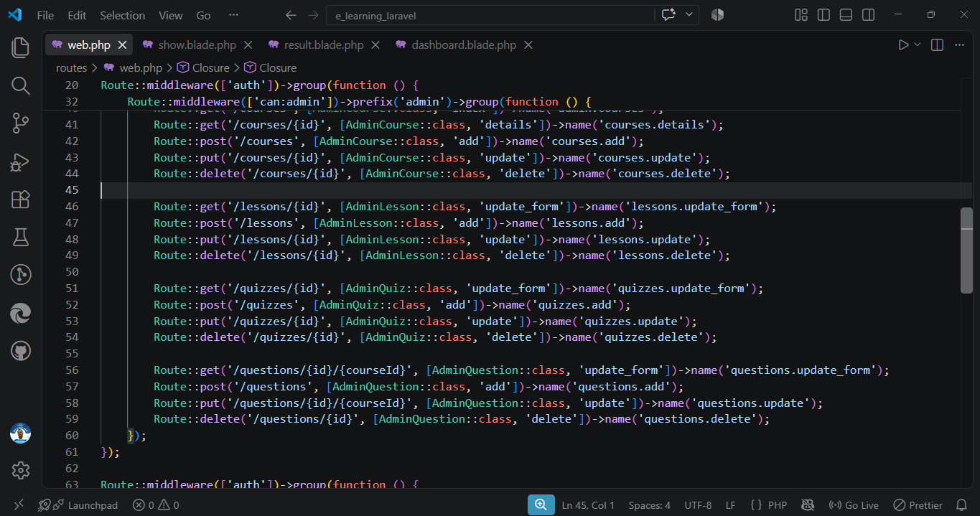Click the zoom magnifier in status bar
This screenshot has width=980, height=516.
click(541, 505)
